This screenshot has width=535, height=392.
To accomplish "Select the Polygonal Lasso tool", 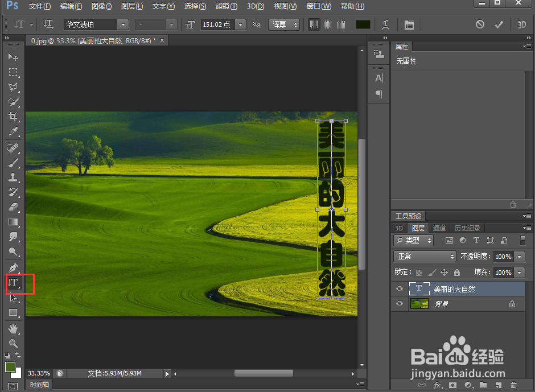I will pyautogui.click(x=13, y=87).
